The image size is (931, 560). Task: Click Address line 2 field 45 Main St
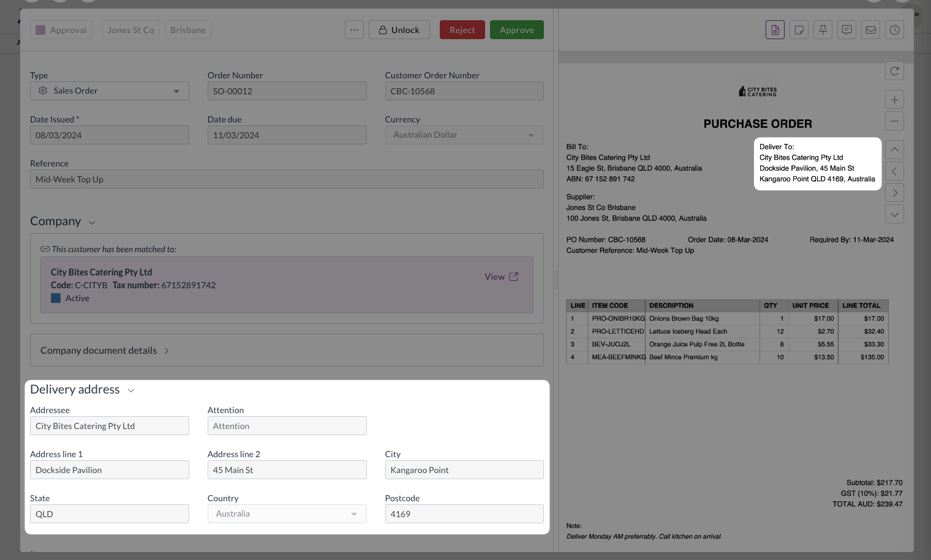click(x=287, y=469)
